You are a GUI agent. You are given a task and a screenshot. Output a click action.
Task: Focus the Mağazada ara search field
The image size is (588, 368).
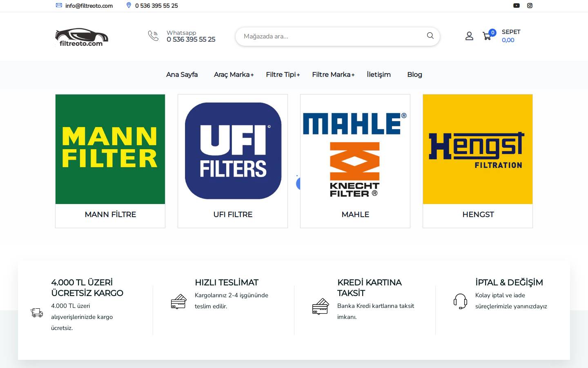tap(337, 36)
